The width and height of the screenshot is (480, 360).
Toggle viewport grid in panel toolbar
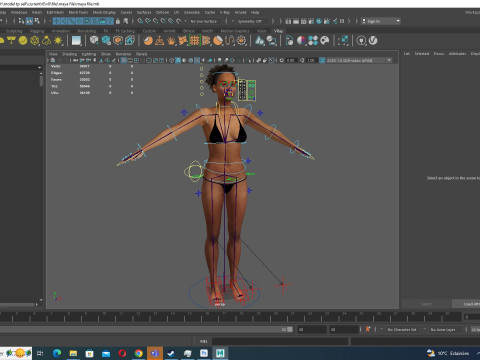124,60
